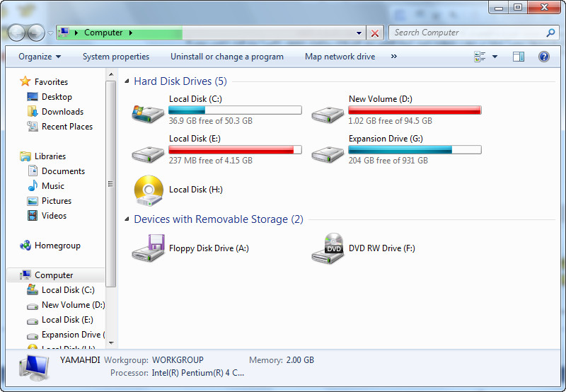This screenshot has height=392, width=566.
Task: Click the Videos film icon
Action: tap(33, 216)
